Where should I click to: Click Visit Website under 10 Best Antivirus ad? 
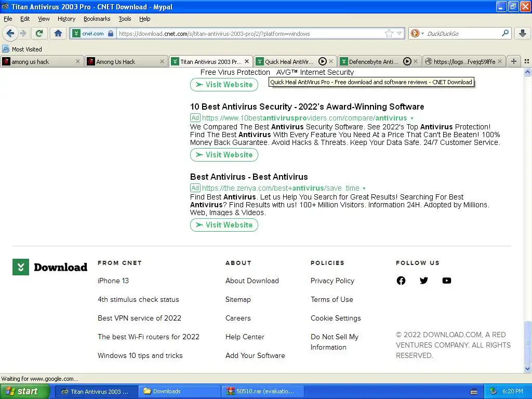(x=224, y=155)
